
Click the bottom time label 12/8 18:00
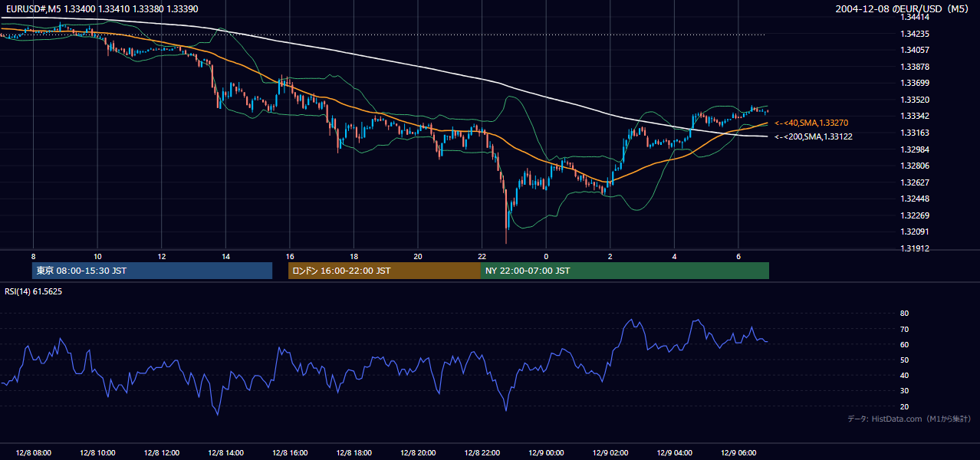(x=354, y=453)
